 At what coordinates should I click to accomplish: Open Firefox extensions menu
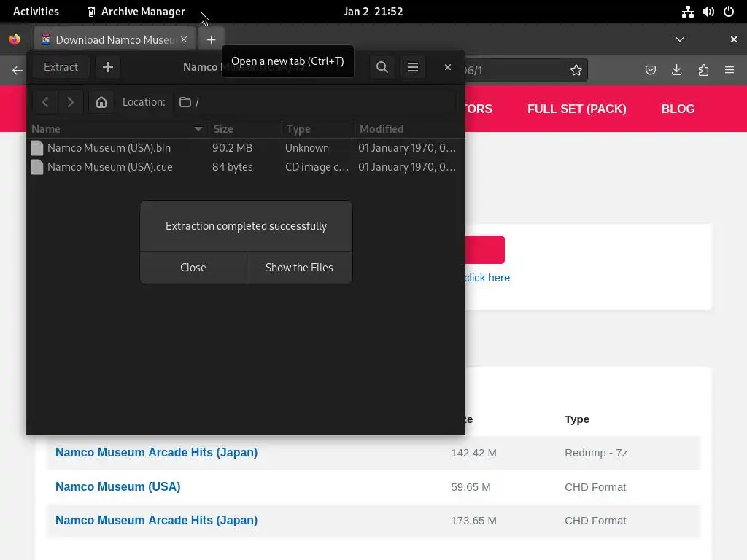[x=703, y=71]
